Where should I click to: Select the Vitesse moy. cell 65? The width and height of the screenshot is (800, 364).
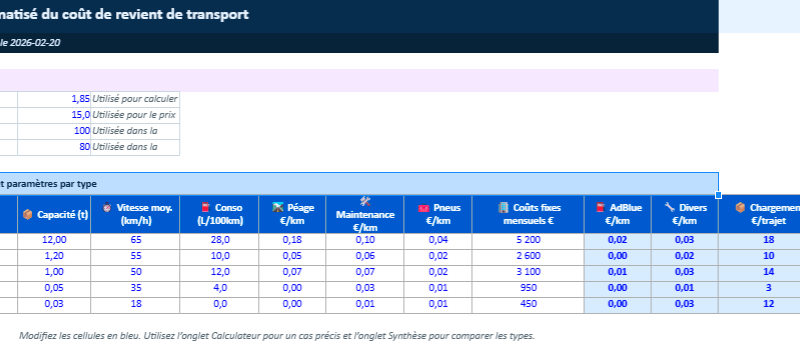[135, 240]
